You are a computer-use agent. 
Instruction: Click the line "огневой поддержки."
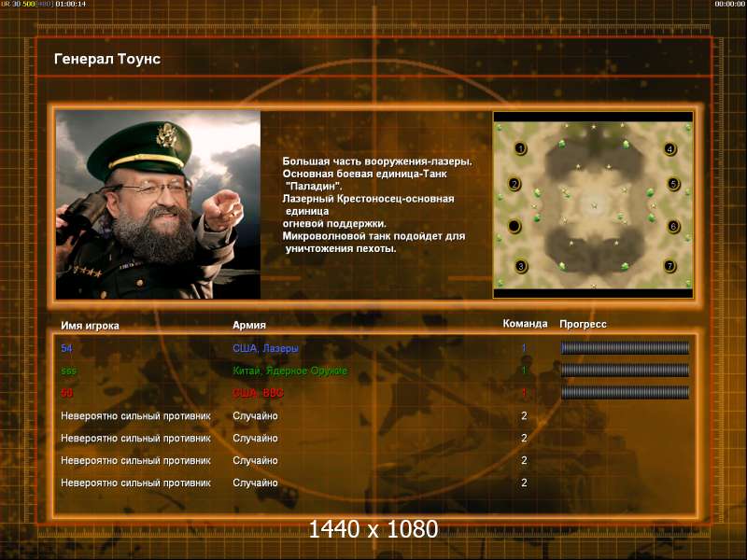pos(334,223)
